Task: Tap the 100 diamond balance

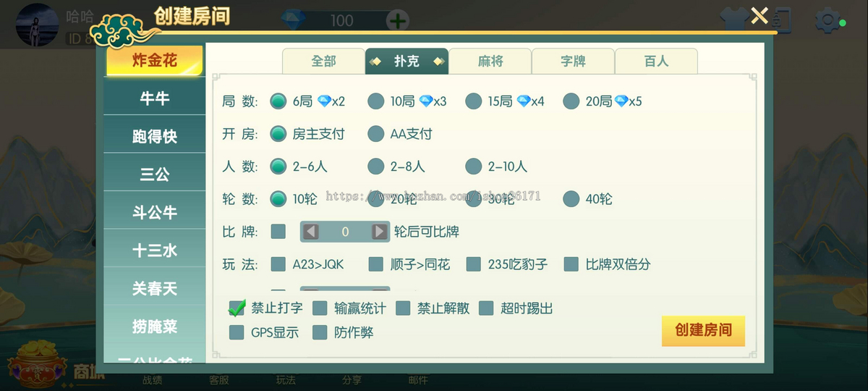Action: (341, 20)
